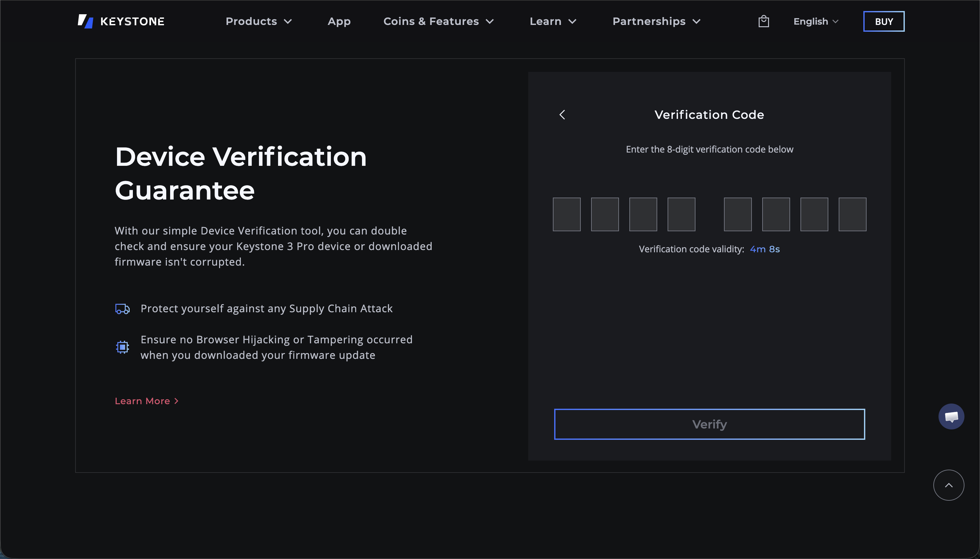
Task: Click 'Protect yourself against any Supply Chain Attack'
Action: click(x=266, y=309)
